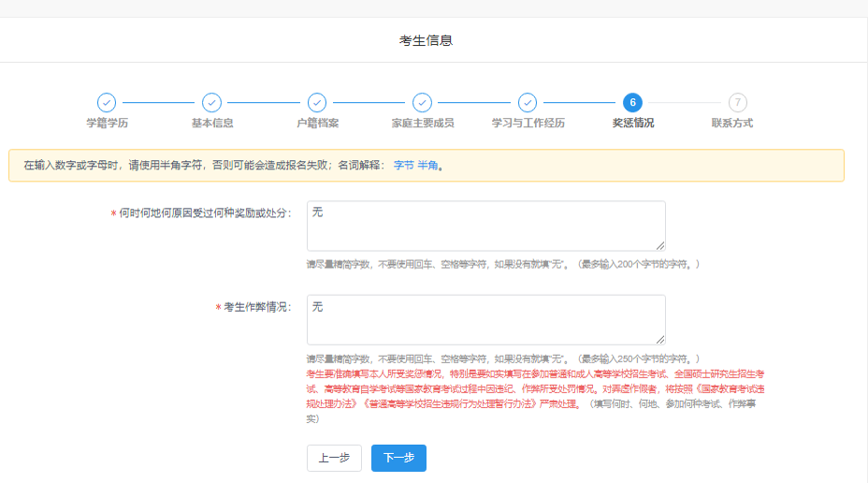Click the blue step 6 circle
Image resolution: width=868 pixels, height=483 pixels.
coord(633,102)
